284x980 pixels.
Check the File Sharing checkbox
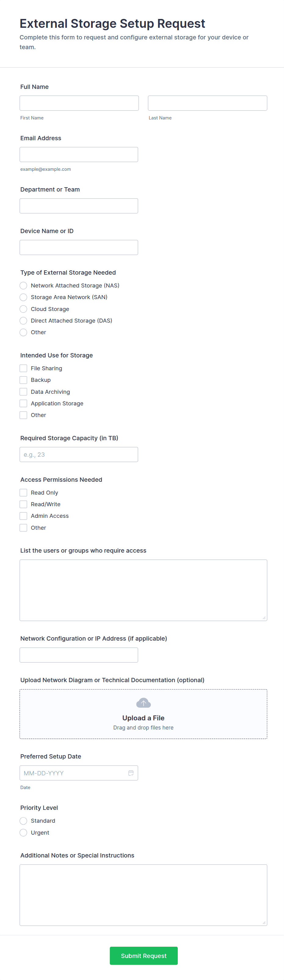(24, 368)
